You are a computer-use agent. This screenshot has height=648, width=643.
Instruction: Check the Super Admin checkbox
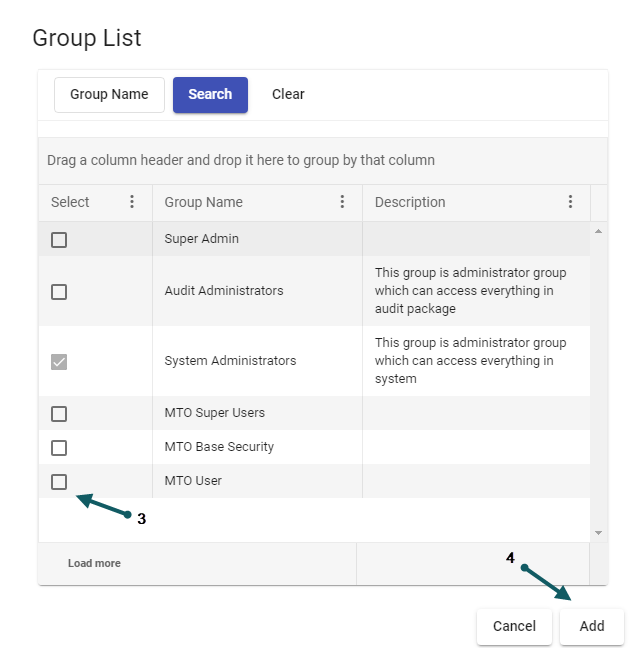click(59, 240)
